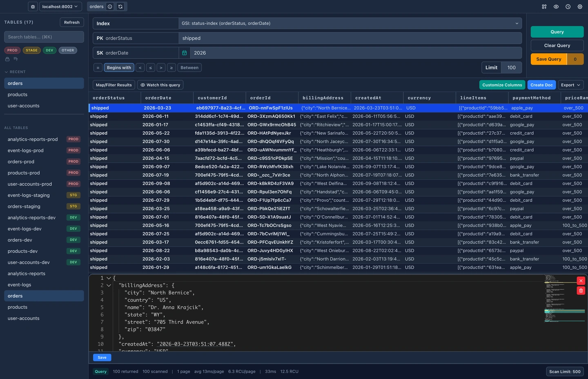
Task: Click the calendar icon beside orderDate value
Action: 185,53
